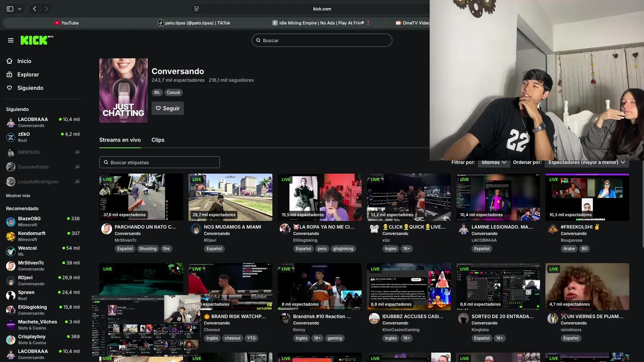Open NOS MUDAMOS A MIAMI stream thumbnail
This screenshot has width=644, height=362.
coord(230,197)
